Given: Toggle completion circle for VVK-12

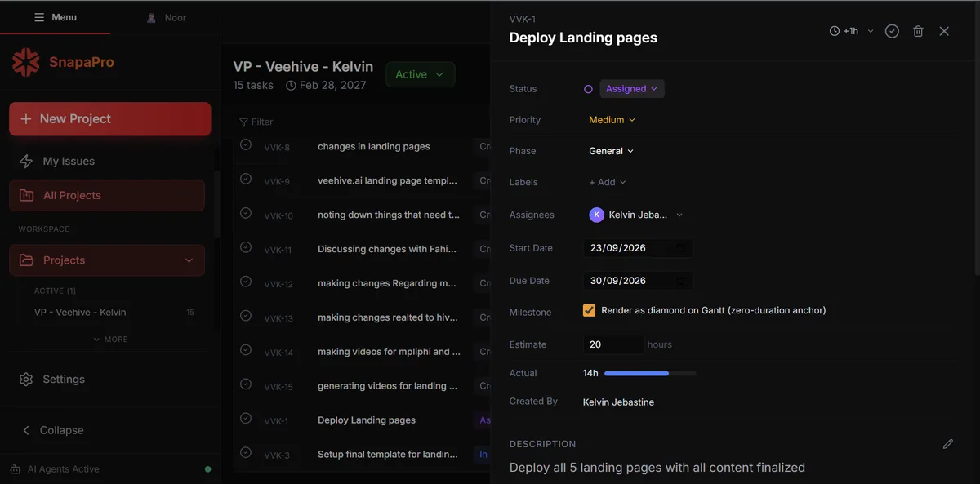Looking at the screenshot, I should [x=246, y=282].
